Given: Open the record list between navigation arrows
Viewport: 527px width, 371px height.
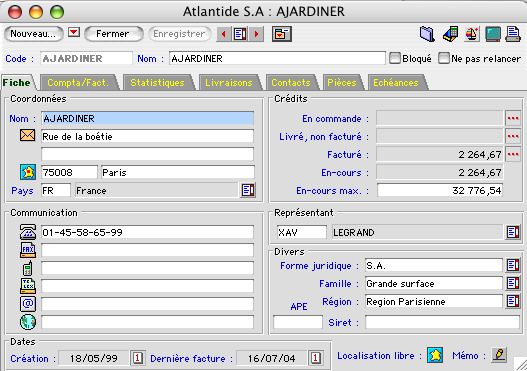Looking at the screenshot, I should click(240, 34).
